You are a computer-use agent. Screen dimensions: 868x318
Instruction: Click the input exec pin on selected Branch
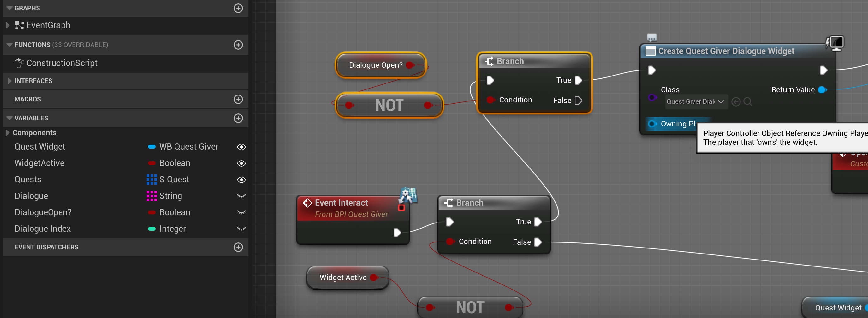490,80
